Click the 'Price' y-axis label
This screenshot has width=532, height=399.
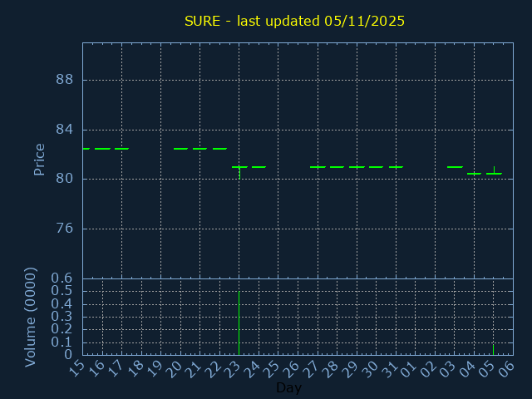click(x=39, y=159)
